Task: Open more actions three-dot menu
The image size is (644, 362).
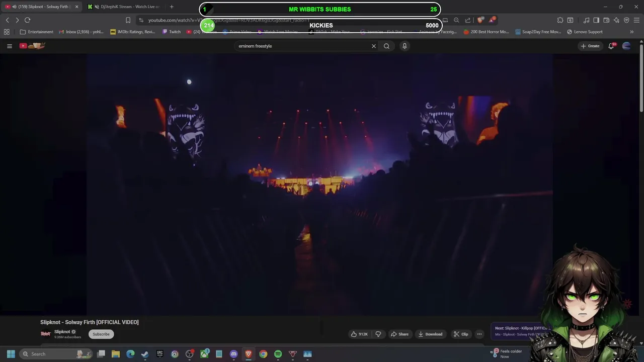Action: pyautogui.click(x=479, y=334)
